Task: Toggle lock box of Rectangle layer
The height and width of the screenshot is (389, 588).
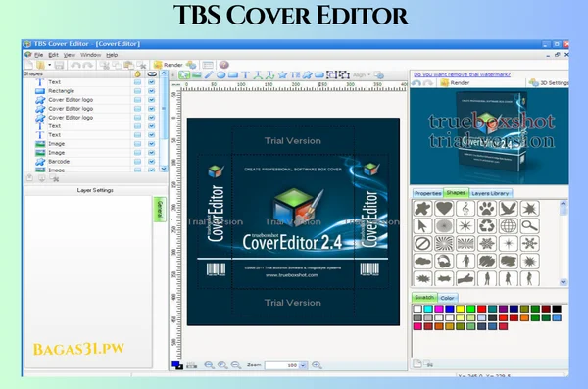Action: [137, 91]
